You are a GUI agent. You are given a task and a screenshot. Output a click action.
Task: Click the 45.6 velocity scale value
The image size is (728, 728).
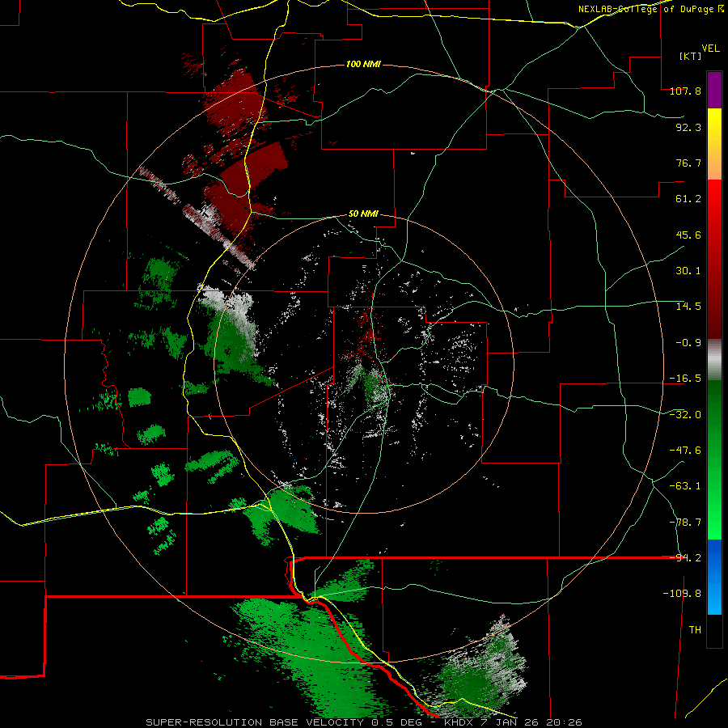point(688,235)
